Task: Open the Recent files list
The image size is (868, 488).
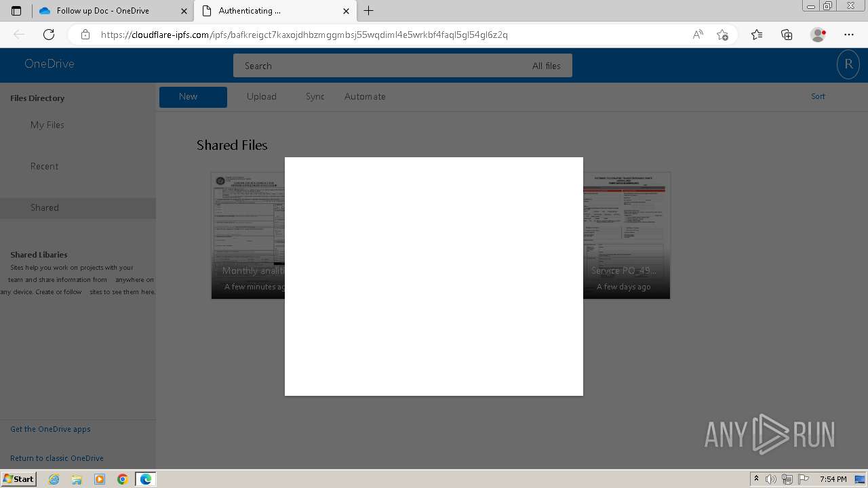Action: coord(44,166)
